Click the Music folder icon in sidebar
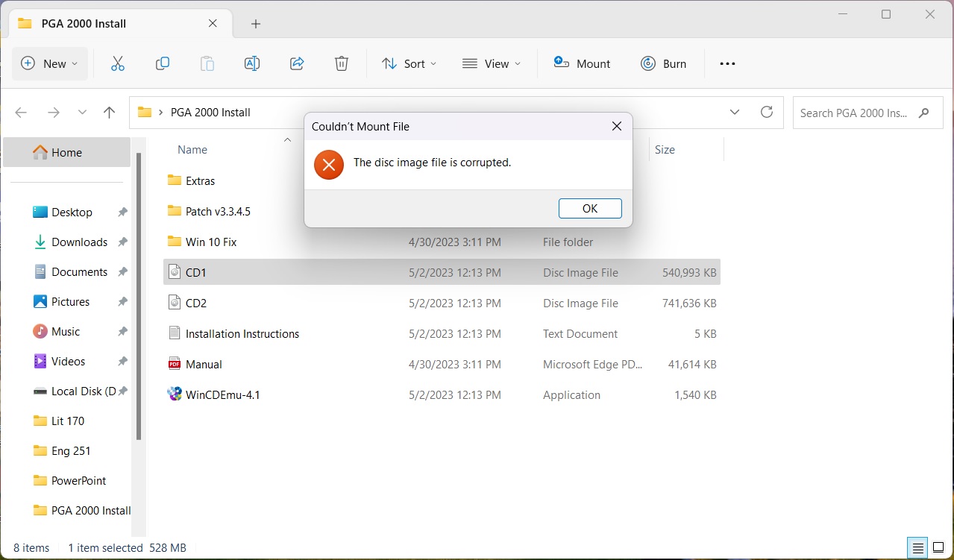The height and width of the screenshot is (560, 954). tap(40, 331)
